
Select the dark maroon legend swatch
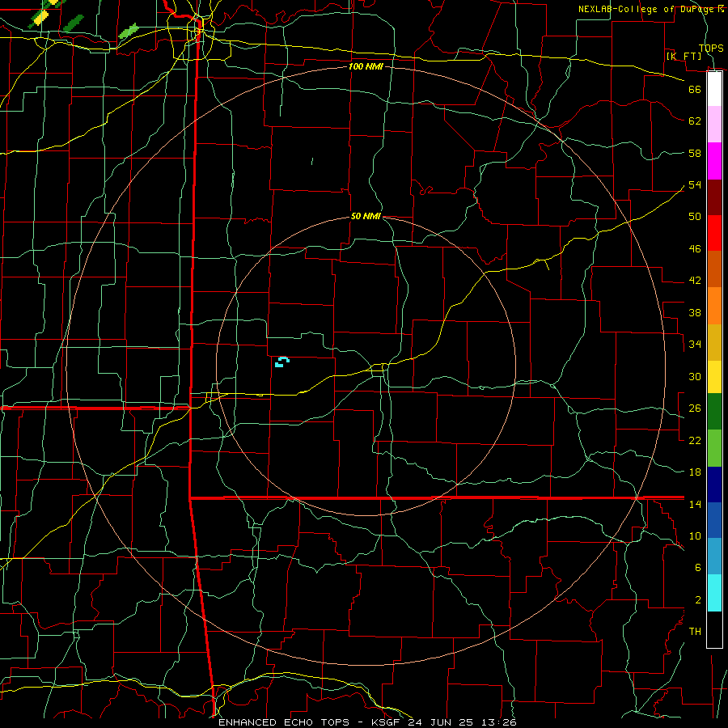[714, 197]
